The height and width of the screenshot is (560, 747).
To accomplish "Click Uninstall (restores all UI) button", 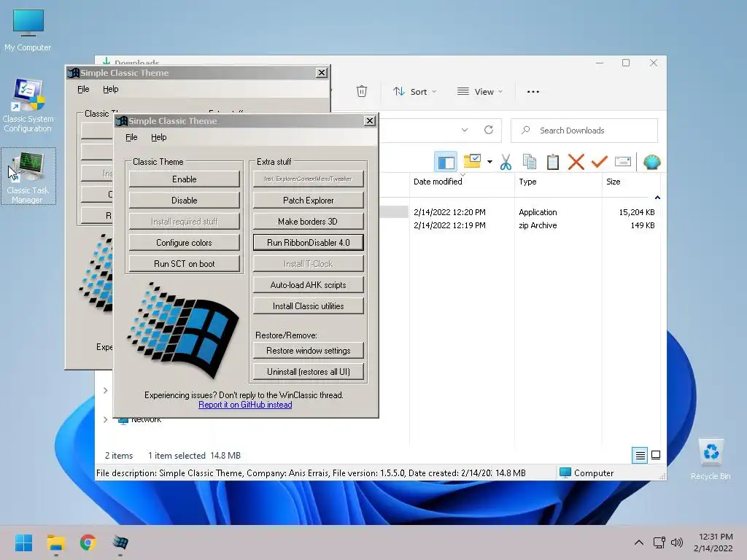I will coord(309,371).
